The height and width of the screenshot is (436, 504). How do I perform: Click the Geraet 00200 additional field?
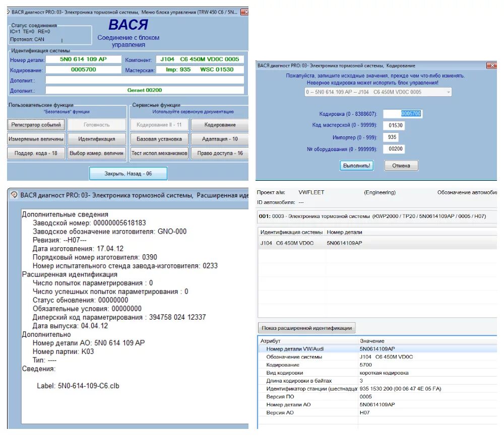[145, 90]
